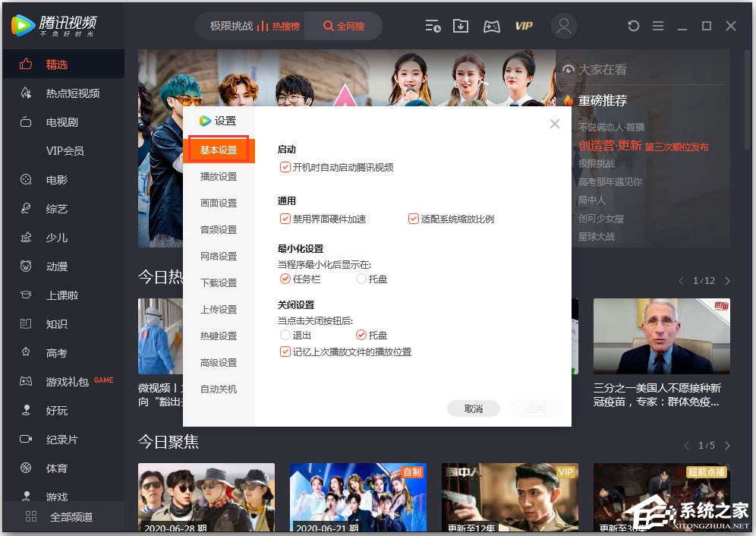This screenshot has width=756, height=536.
Task: Click the VIP icon in the toolbar
Action: pos(524,25)
